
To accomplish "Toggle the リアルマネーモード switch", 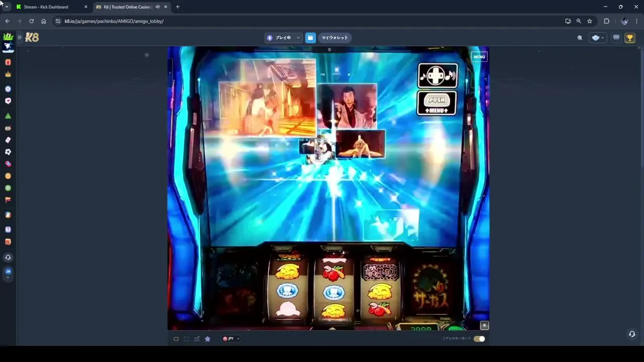I will pyautogui.click(x=479, y=339).
